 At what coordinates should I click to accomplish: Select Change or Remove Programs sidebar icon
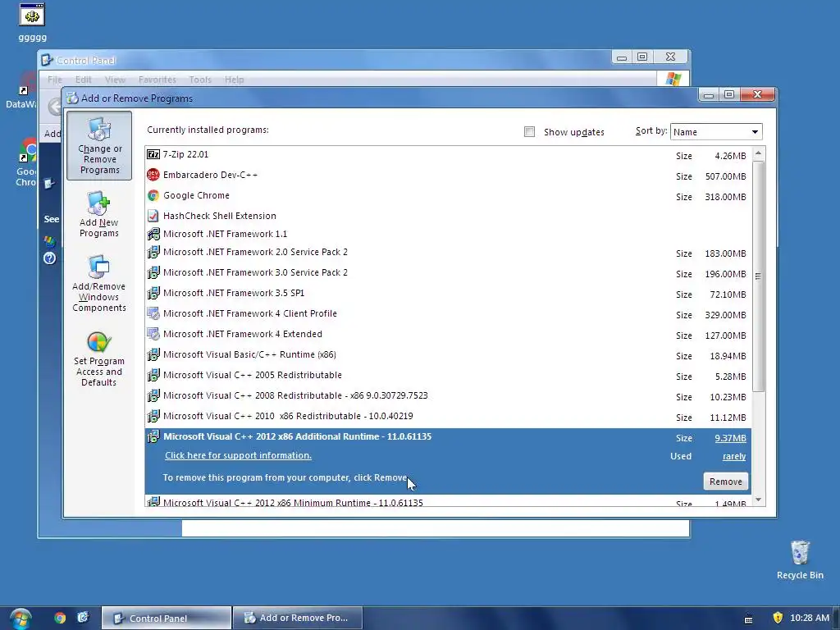pyautogui.click(x=99, y=146)
